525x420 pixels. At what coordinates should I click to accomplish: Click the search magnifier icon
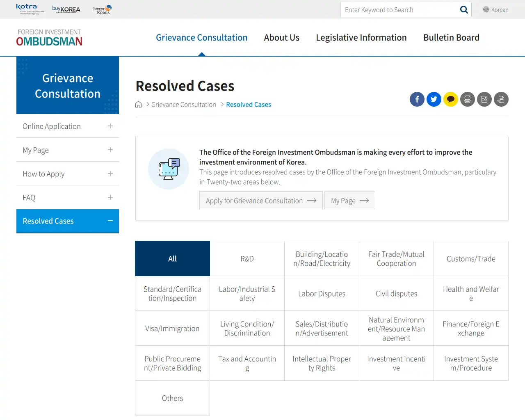click(464, 10)
